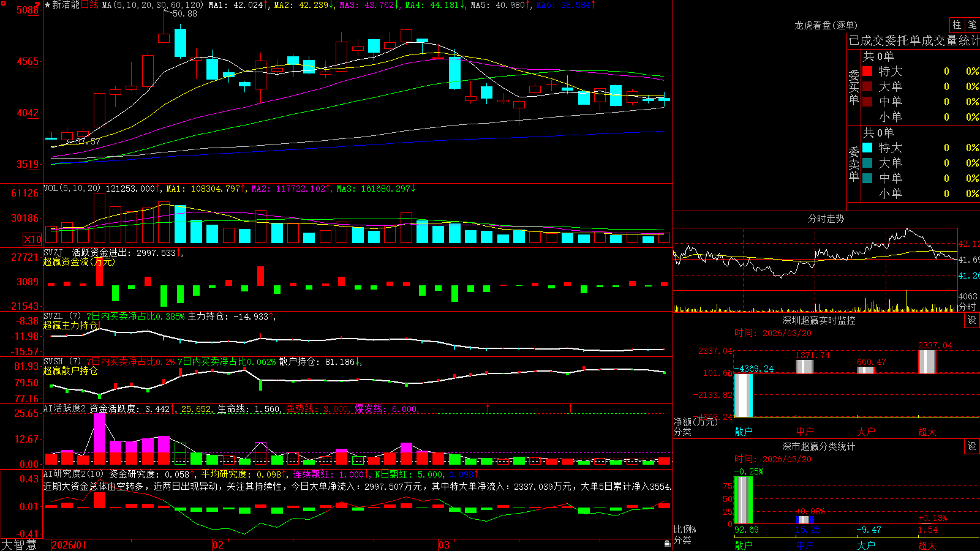Click the lock icon at chart bottom-right
Image resolution: width=980 pixels, height=551 pixels.
668,543
